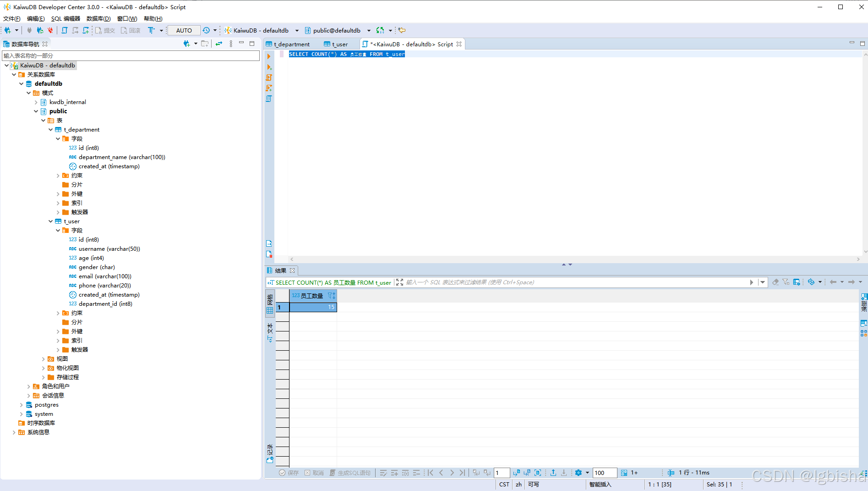868x491 pixels.
Task: Click the transaction log clock icon
Action: point(207,30)
